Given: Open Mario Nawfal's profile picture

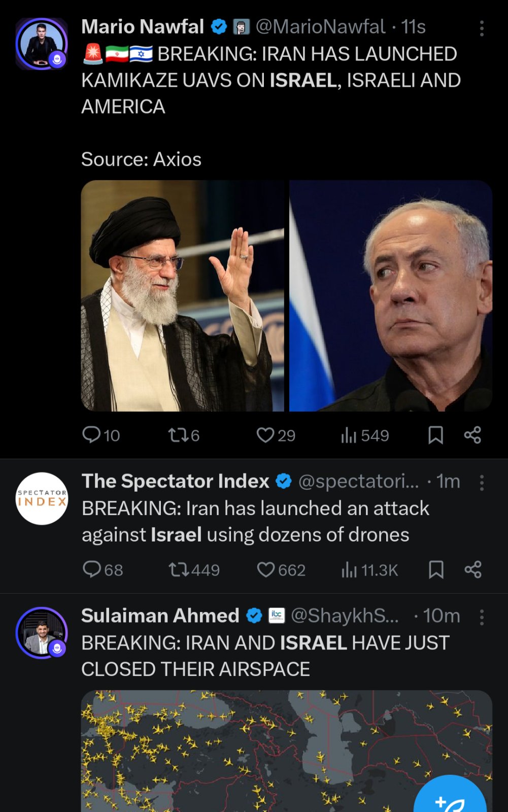Looking at the screenshot, I should (42, 44).
